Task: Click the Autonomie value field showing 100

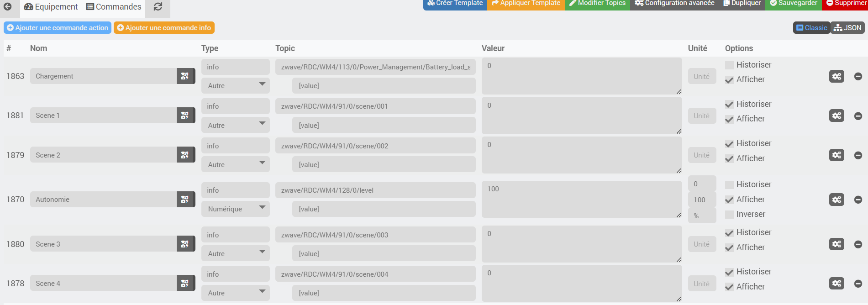Action: click(582, 200)
